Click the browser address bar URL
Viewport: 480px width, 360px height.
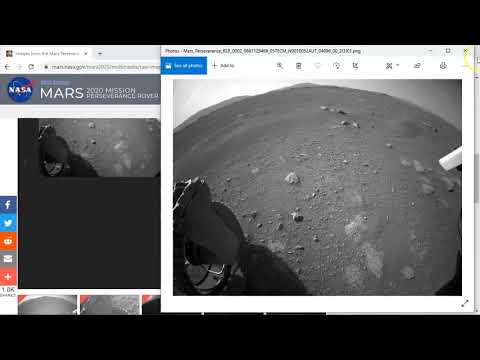105,67
